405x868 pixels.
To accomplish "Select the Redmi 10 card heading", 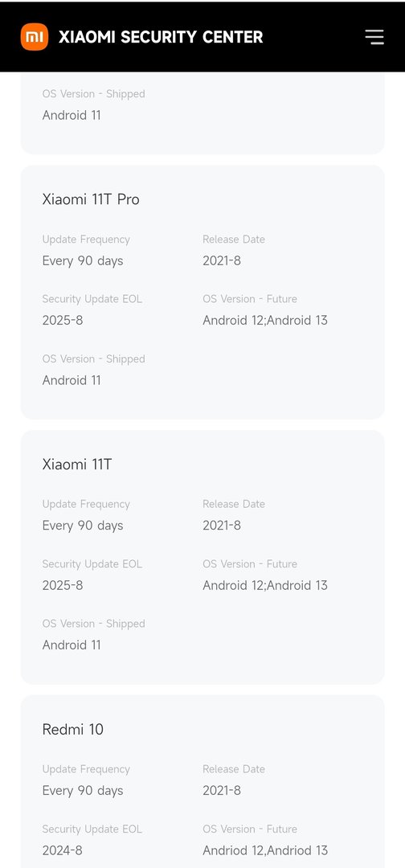I will (73, 729).
